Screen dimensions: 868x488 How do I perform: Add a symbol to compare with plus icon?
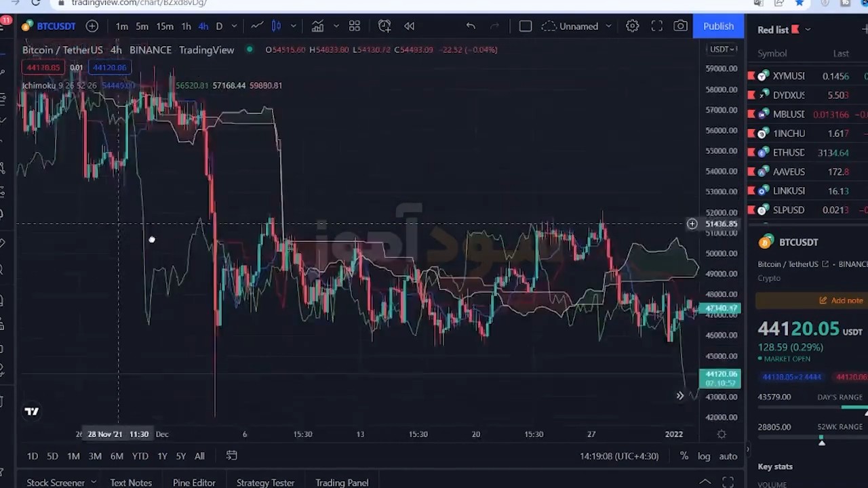click(92, 26)
